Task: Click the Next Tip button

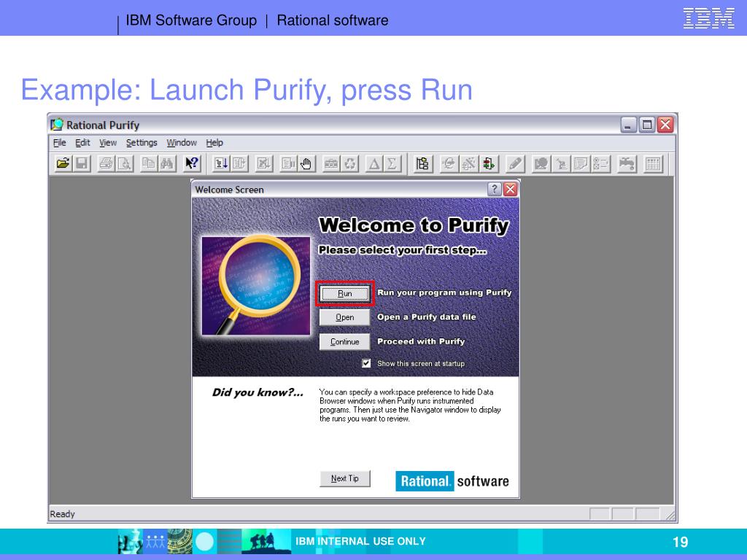Action: 345,478
